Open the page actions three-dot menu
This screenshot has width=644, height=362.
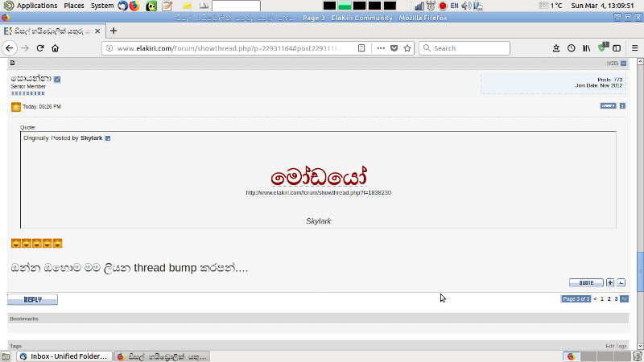(x=381, y=48)
